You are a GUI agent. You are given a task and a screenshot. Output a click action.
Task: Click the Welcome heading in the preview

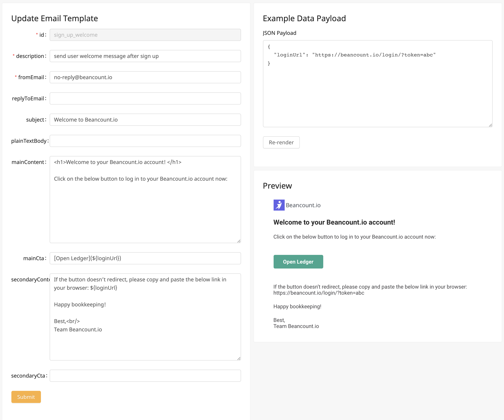click(x=334, y=222)
